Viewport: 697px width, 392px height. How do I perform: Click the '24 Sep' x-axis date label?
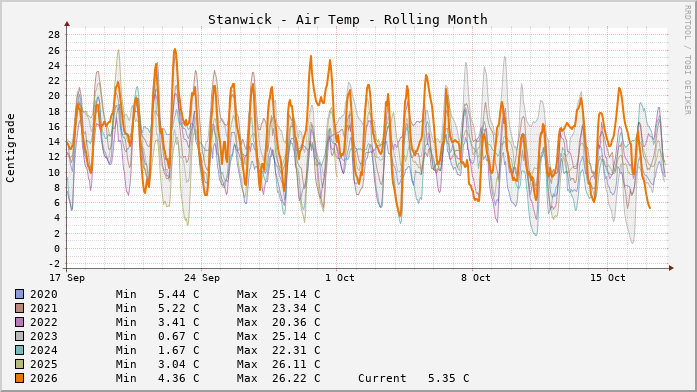coord(202,278)
